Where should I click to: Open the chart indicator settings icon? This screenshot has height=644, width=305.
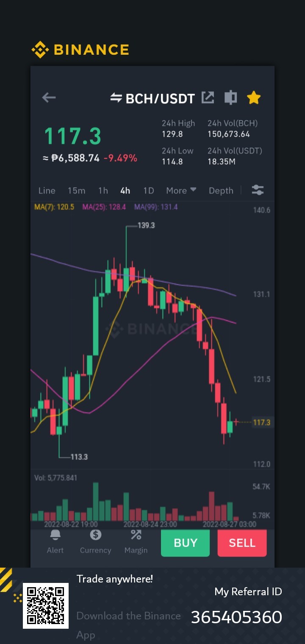pos(258,190)
